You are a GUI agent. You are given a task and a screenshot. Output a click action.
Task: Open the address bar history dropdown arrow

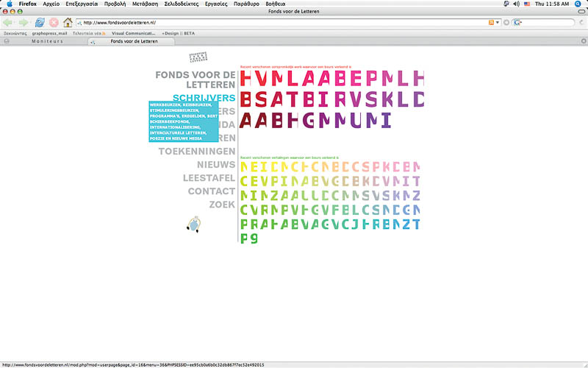pyautogui.click(x=498, y=23)
